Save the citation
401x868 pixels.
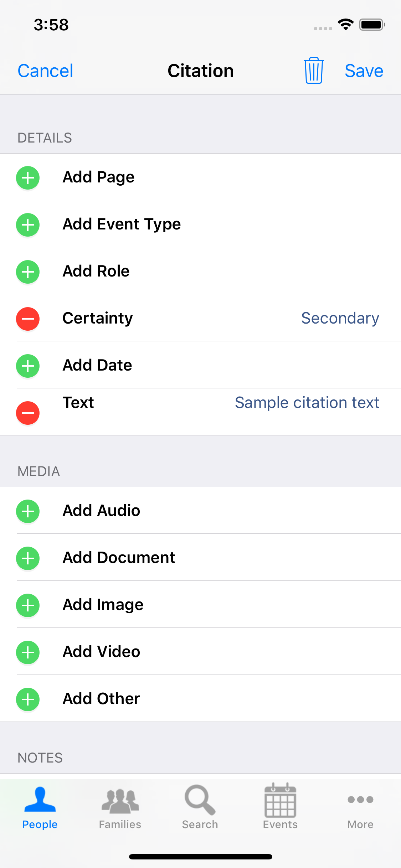[364, 71]
